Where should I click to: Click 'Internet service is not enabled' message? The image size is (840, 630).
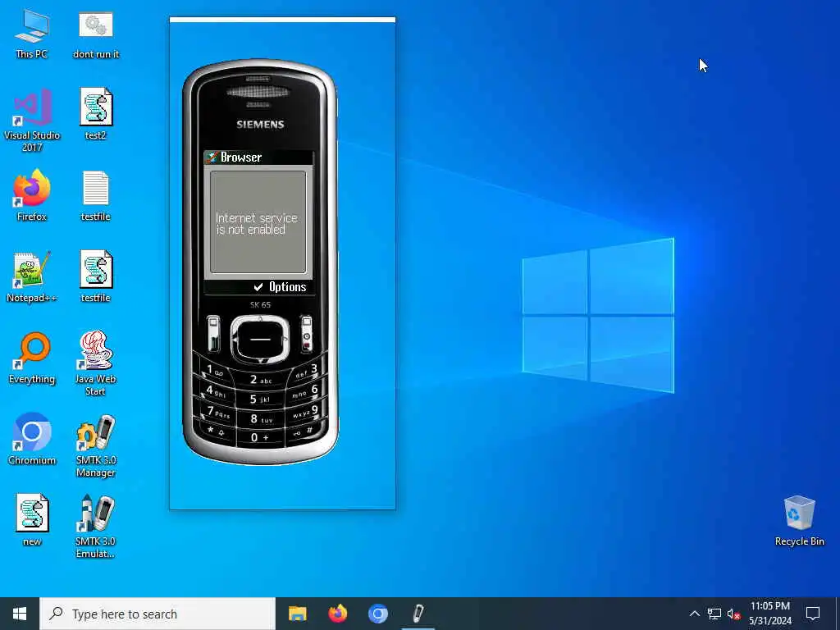pos(257,224)
